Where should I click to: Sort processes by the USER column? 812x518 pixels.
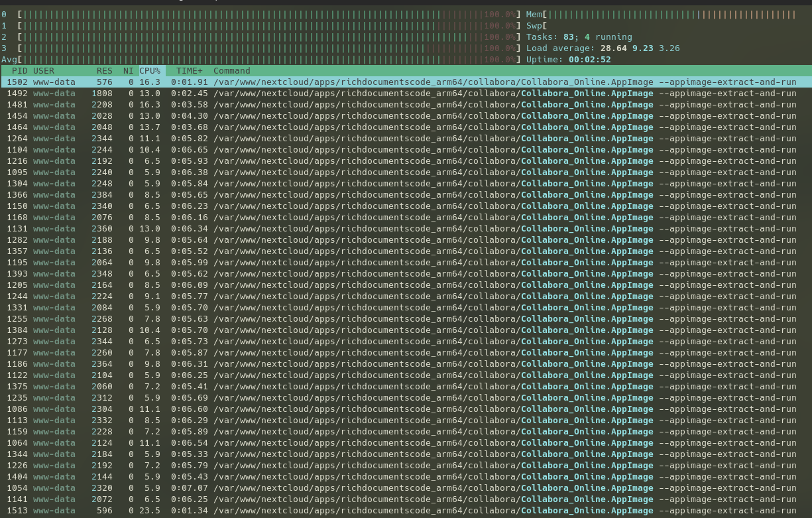43,71
